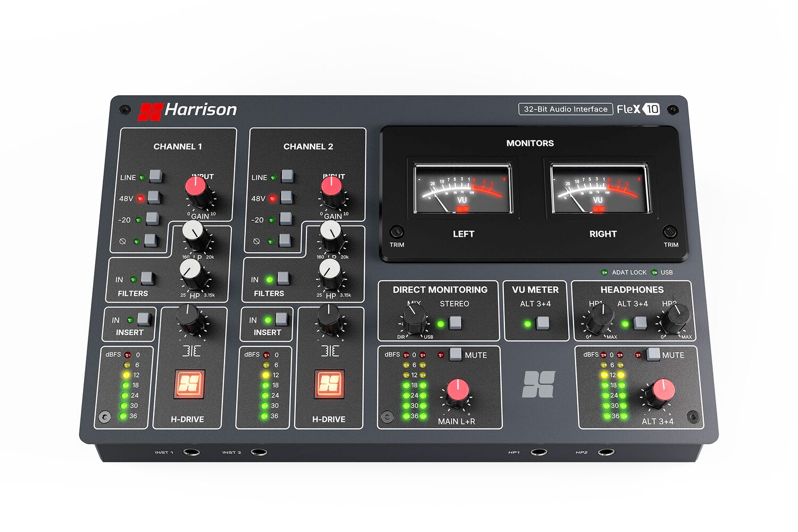The width and height of the screenshot is (798, 532).
Task: Click the "HEADPHONES" heading
Action: [632, 290]
